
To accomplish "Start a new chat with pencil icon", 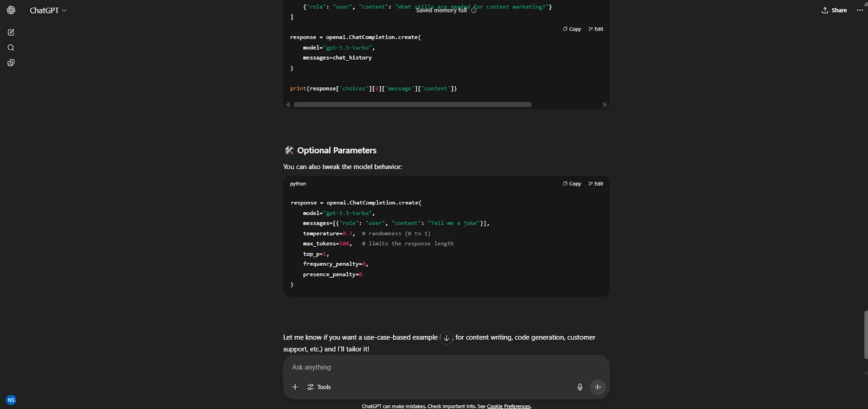I will click(x=11, y=33).
